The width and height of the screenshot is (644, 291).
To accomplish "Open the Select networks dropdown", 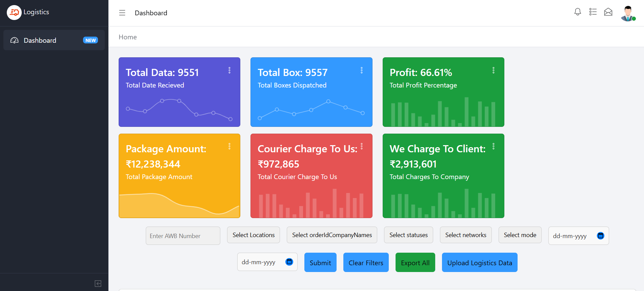I will pos(465,235).
